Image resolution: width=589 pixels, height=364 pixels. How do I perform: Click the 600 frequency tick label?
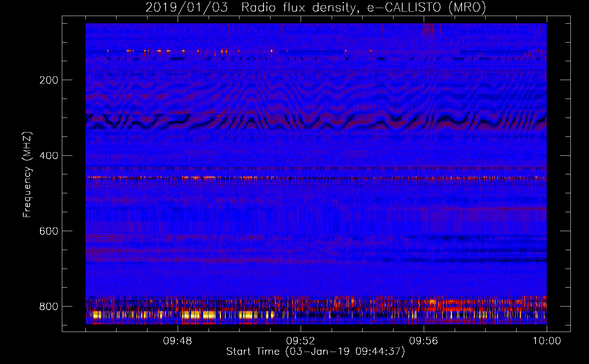[49, 232]
